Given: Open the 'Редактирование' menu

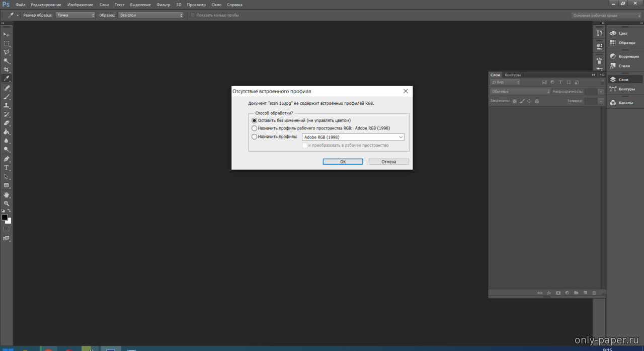Looking at the screenshot, I should click(x=46, y=5).
